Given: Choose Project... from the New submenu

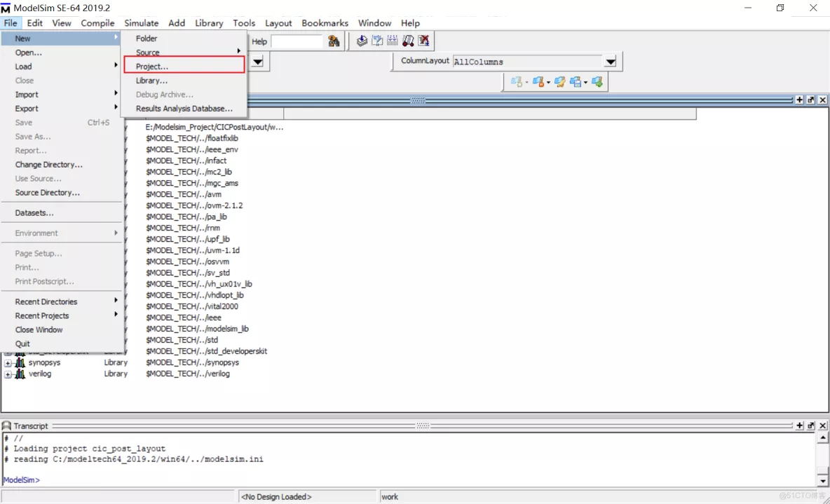Looking at the screenshot, I should tap(184, 66).
